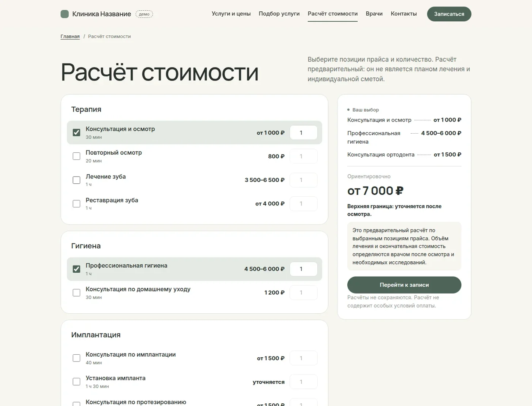Click quantity field for Консультация по домашнему уходу
532x406 pixels.
304,292
